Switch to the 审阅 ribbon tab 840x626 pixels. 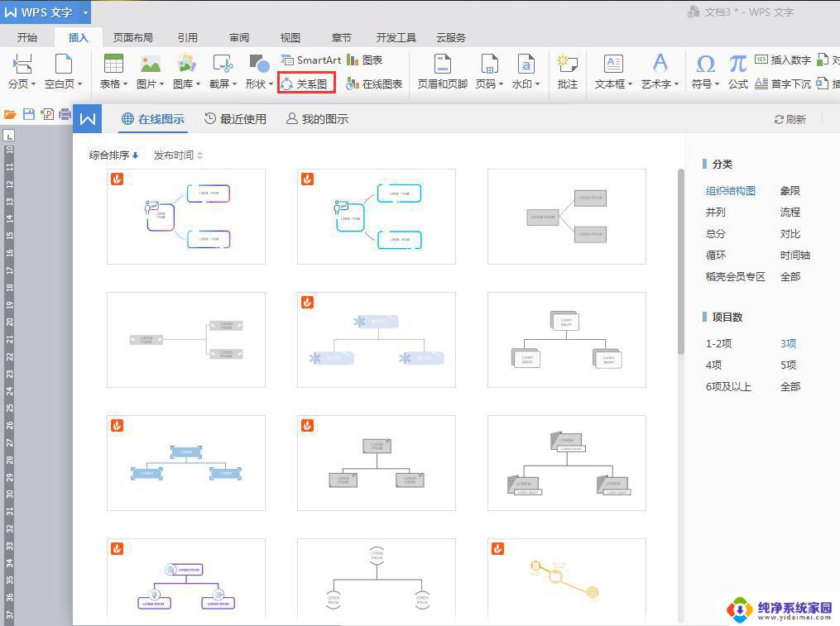pyautogui.click(x=239, y=37)
